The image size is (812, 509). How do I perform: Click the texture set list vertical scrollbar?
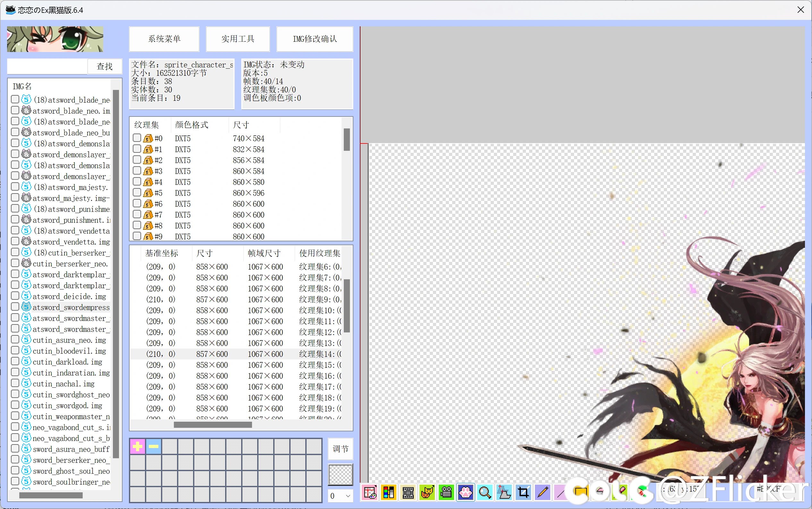(x=346, y=139)
